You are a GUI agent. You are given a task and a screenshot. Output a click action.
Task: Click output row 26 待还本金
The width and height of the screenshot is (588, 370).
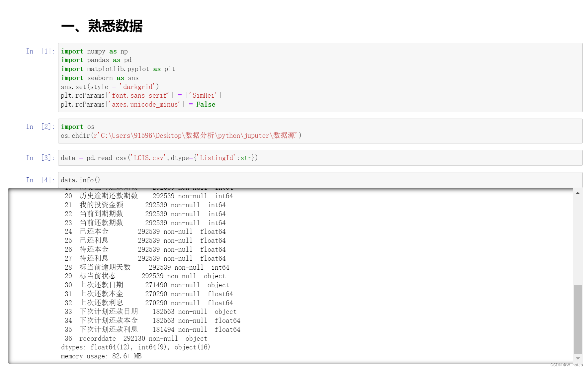(x=145, y=250)
